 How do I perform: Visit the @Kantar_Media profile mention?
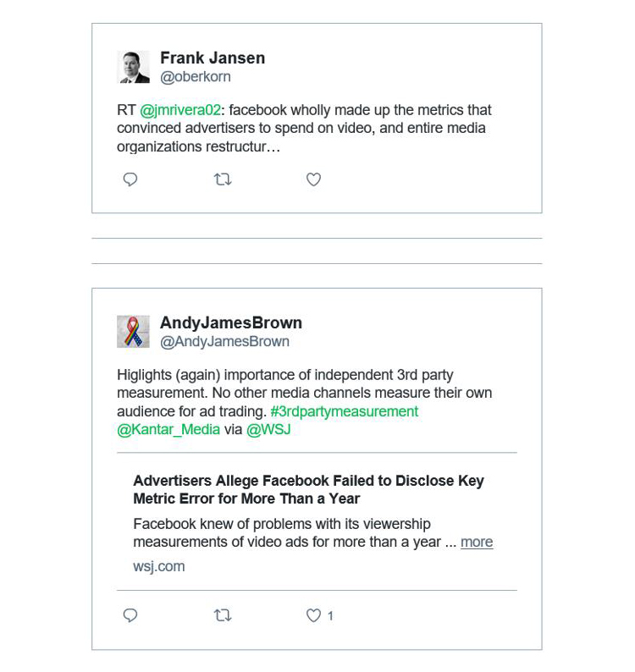pyautogui.click(x=168, y=429)
